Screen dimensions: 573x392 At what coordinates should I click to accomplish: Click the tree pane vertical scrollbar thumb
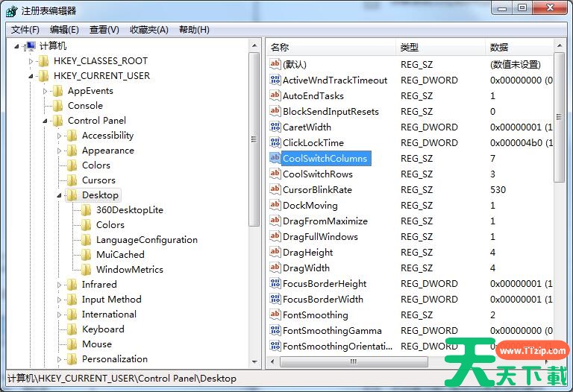[254, 139]
